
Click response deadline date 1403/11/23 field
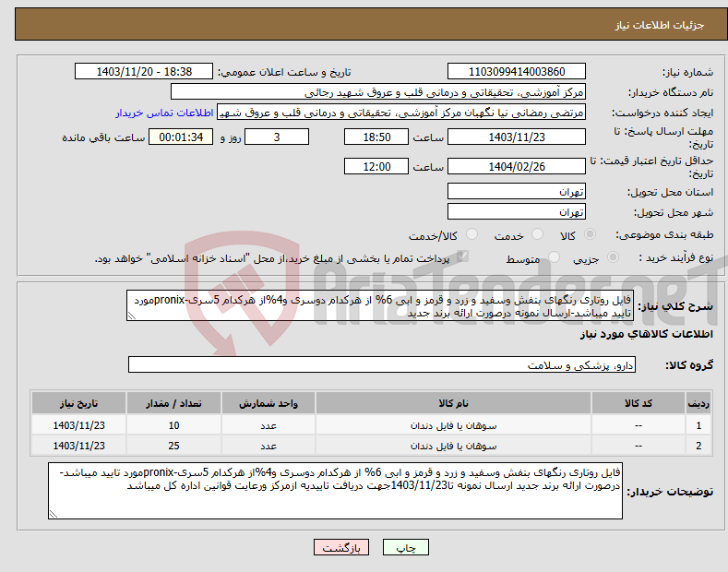[517, 137]
